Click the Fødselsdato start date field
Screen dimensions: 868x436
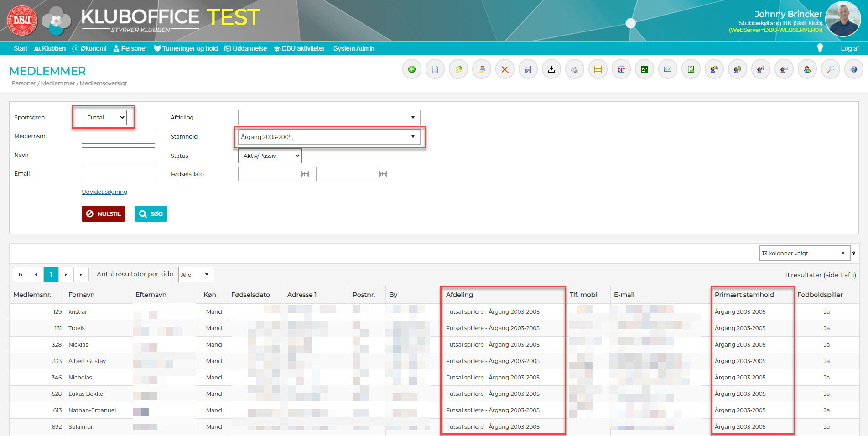[x=269, y=174]
